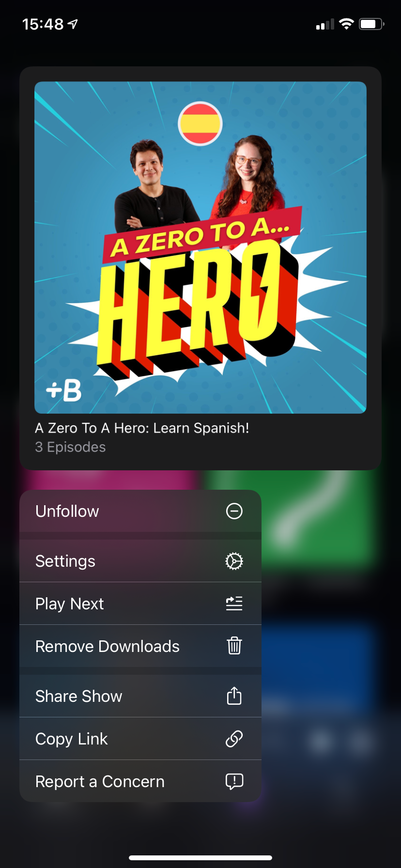Tap the Play Next queue icon
401x868 pixels.
tap(234, 604)
